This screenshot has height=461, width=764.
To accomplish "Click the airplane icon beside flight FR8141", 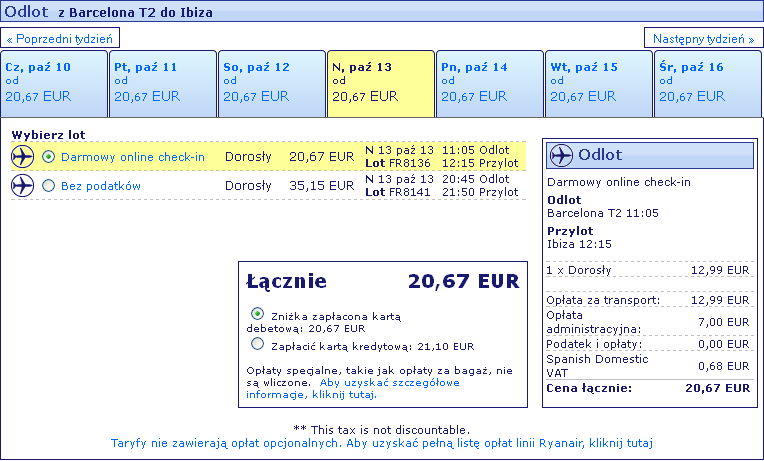I will (22, 186).
